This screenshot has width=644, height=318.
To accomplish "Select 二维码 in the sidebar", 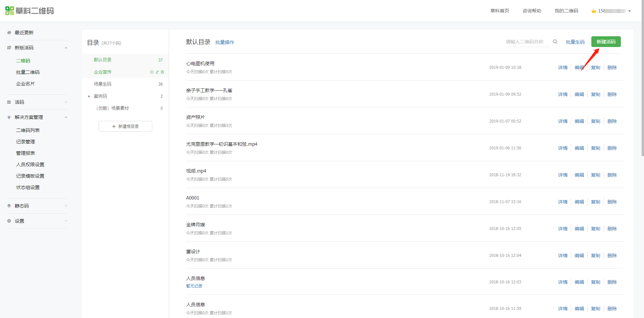I will coord(23,61).
